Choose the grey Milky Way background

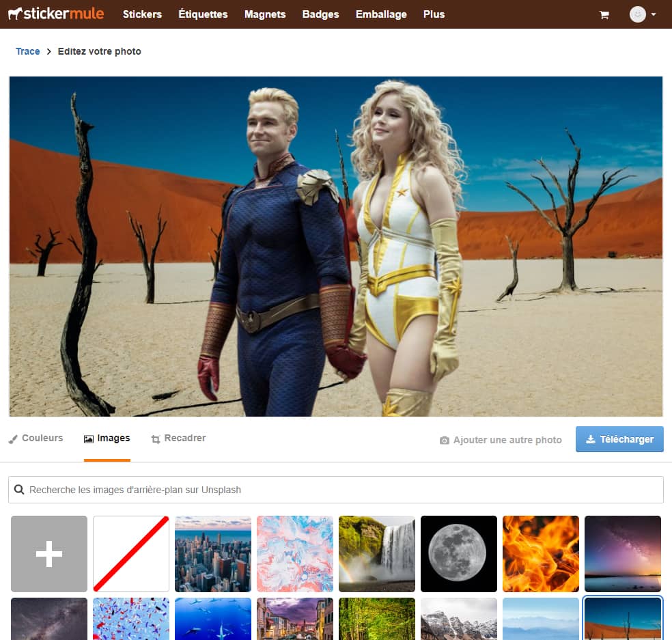point(49,619)
